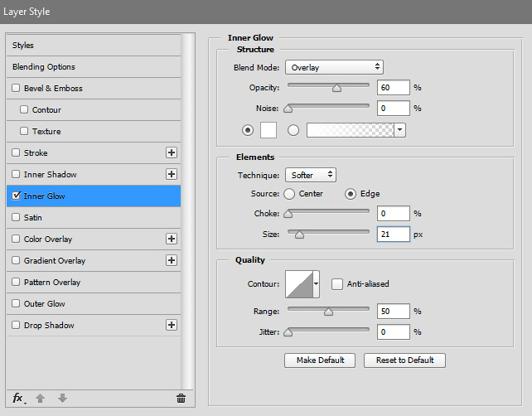Click the Reset to Default button
This screenshot has height=416, width=532.
pos(404,360)
